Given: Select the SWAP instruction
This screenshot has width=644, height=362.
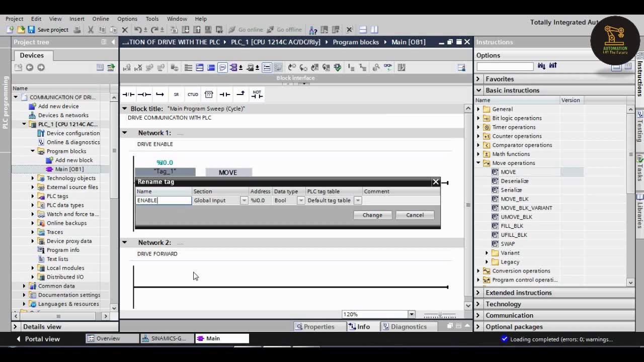Looking at the screenshot, I should 508,244.
